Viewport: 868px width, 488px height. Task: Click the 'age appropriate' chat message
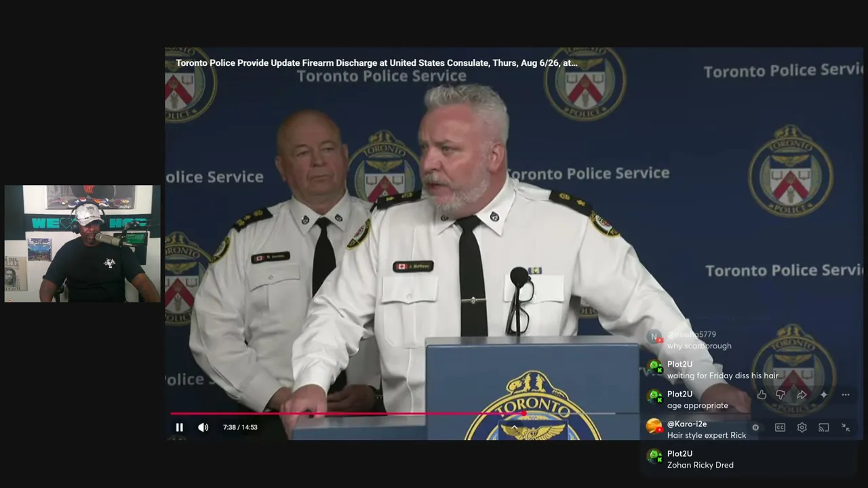click(x=698, y=405)
